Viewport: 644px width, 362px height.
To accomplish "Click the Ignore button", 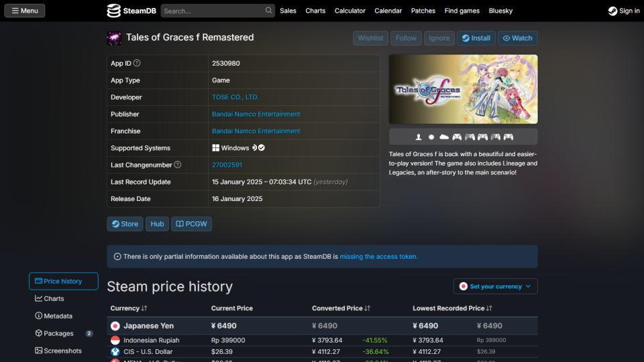I will pos(439,38).
